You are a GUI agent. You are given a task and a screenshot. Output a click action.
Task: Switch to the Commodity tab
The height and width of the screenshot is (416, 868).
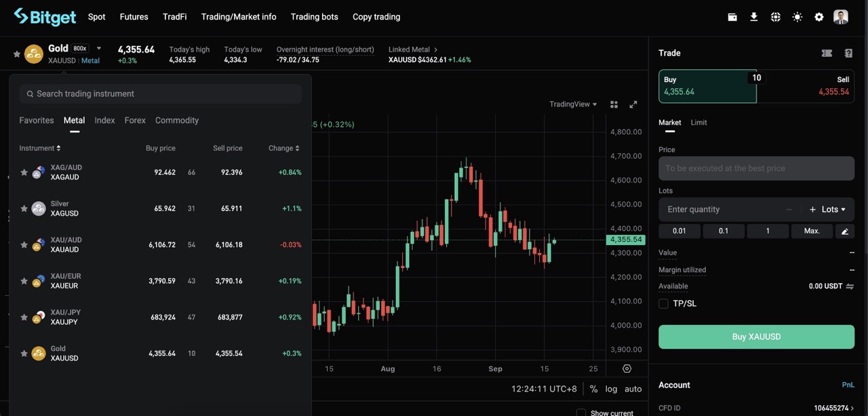pos(177,120)
